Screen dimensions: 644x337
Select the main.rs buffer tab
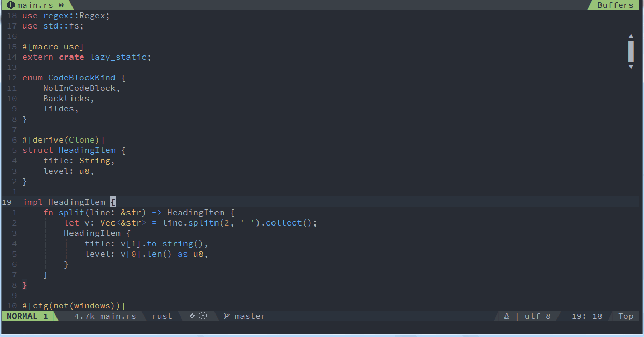click(36, 5)
